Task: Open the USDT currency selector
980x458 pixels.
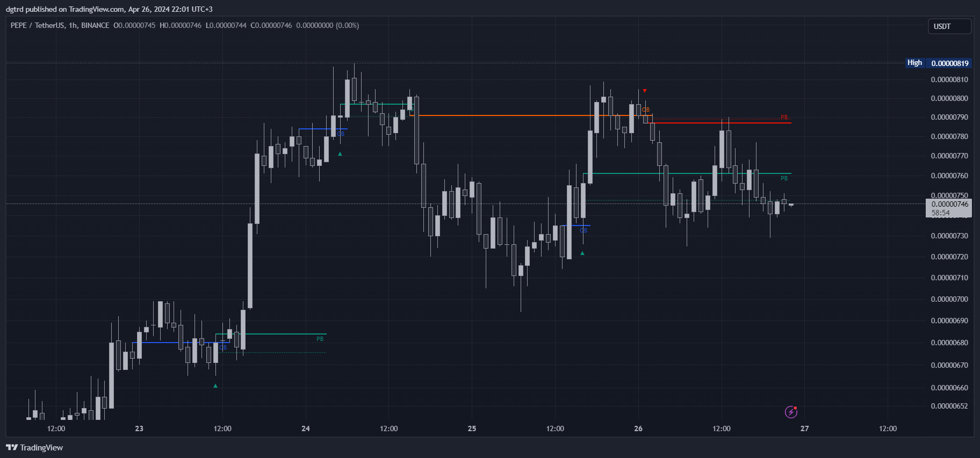Action: (x=949, y=26)
